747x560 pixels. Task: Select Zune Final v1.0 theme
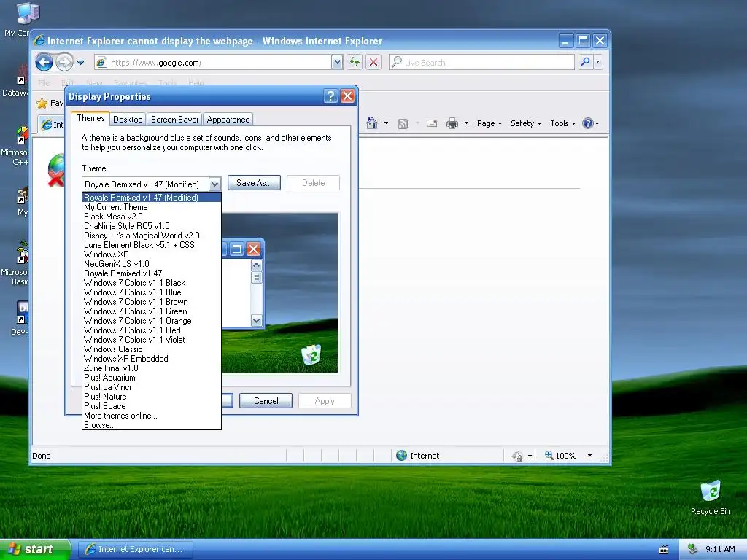152,368
